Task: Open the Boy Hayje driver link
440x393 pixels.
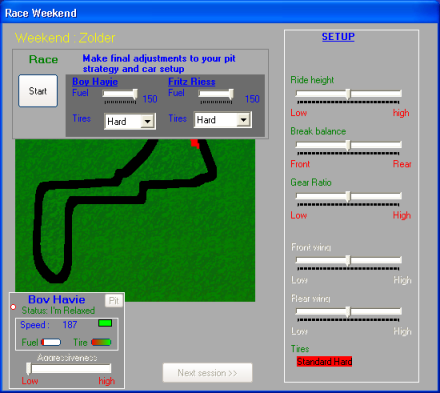Action: click(x=95, y=82)
